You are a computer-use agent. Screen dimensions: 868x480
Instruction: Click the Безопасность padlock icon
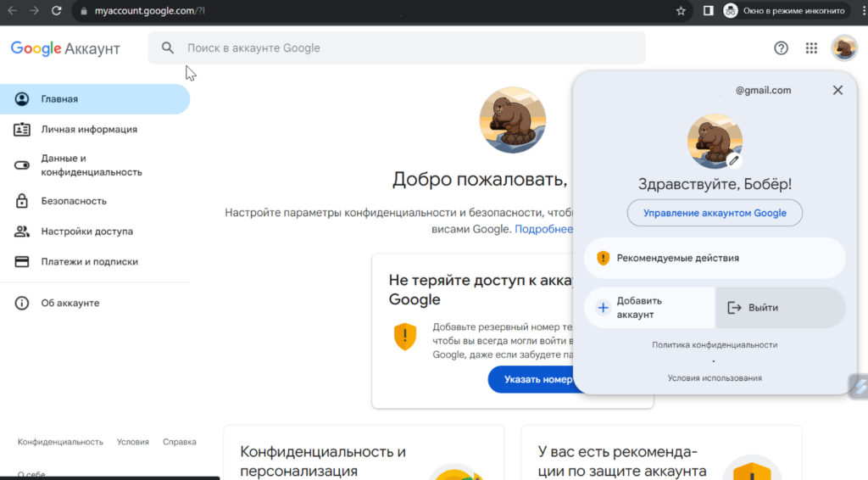(x=21, y=201)
